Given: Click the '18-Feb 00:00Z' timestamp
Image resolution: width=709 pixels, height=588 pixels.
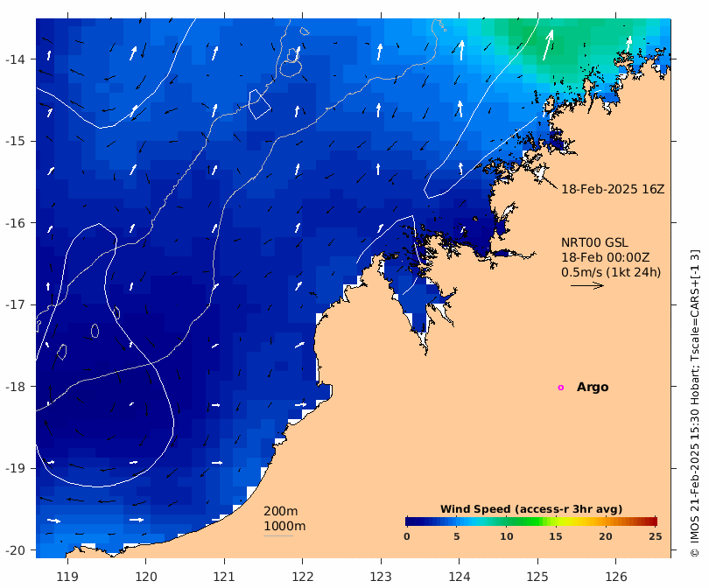Looking at the screenshot, I should [606, 257].
